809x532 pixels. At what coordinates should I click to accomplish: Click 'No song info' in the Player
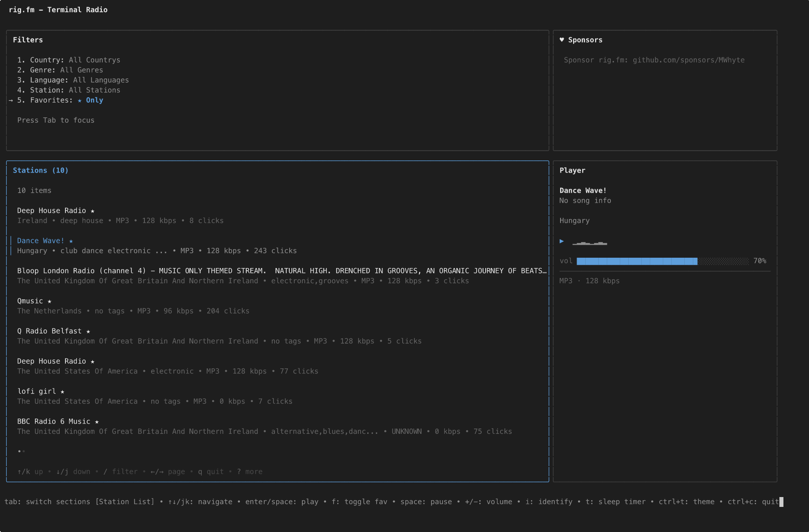pyautogui.click(x=585, y=201)
